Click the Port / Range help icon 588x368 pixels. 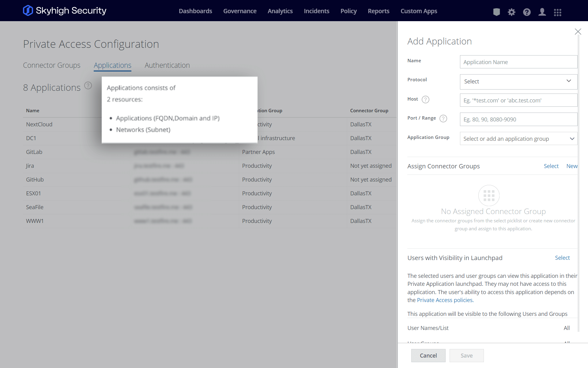tap(443, 118)
